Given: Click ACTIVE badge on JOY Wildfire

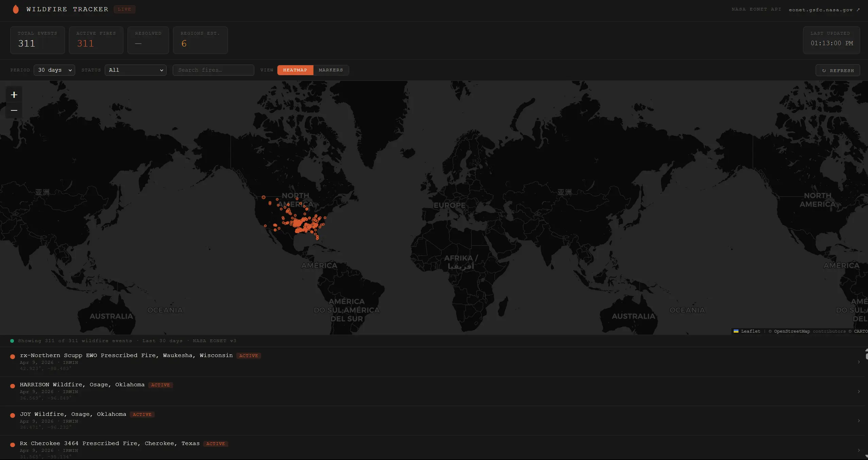Looking at the screenshot, I should (x=142, y=414).
